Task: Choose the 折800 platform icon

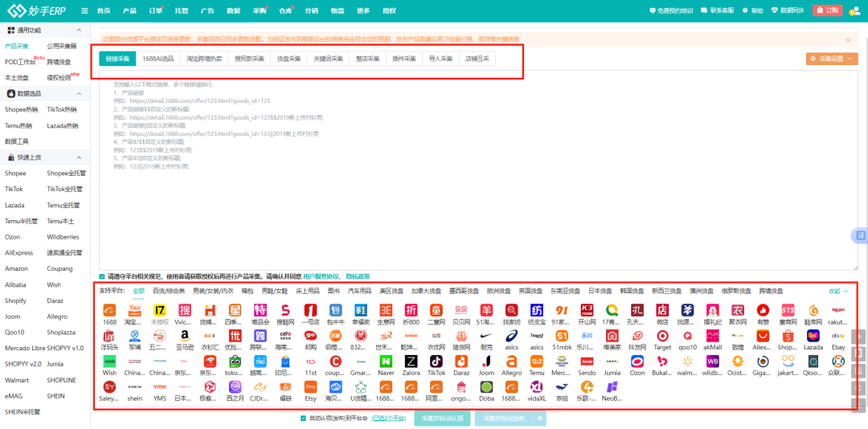Action: [x=411, y=309]
